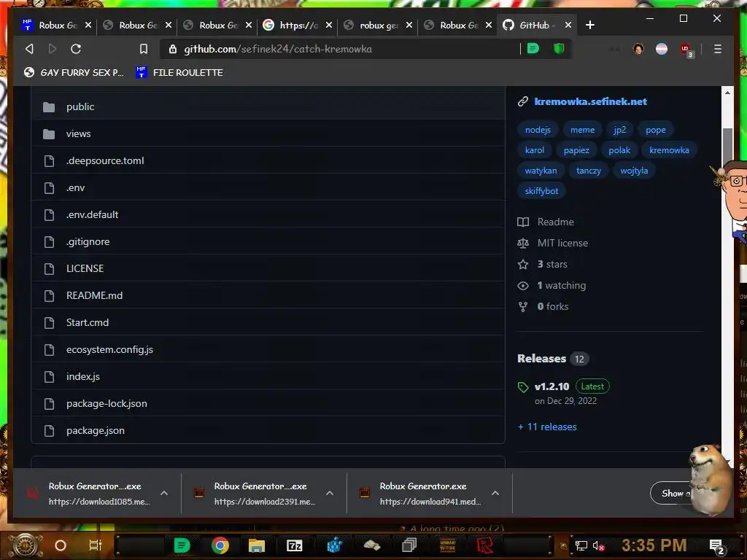Close the GitHub tab
This screenshot has width=747, height=560.
pyautogui.click(x=568, y=25)
